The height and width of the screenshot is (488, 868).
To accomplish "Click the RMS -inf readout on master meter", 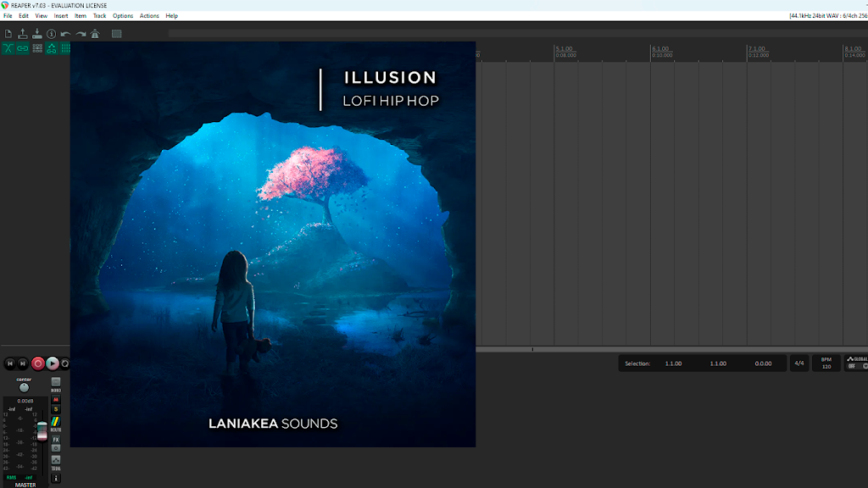I will 20,478.
